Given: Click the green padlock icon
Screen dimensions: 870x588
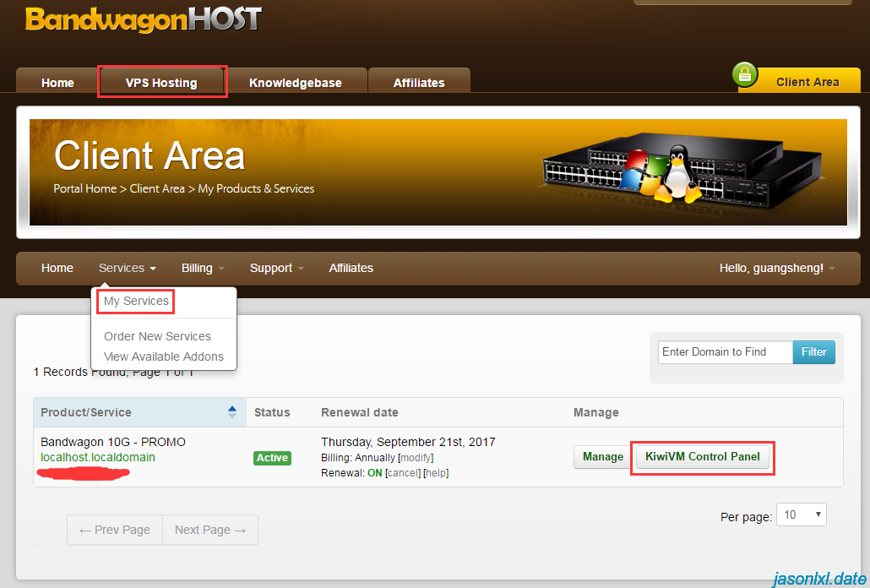Looking at the screenshot, I should [x=745, y=75].
